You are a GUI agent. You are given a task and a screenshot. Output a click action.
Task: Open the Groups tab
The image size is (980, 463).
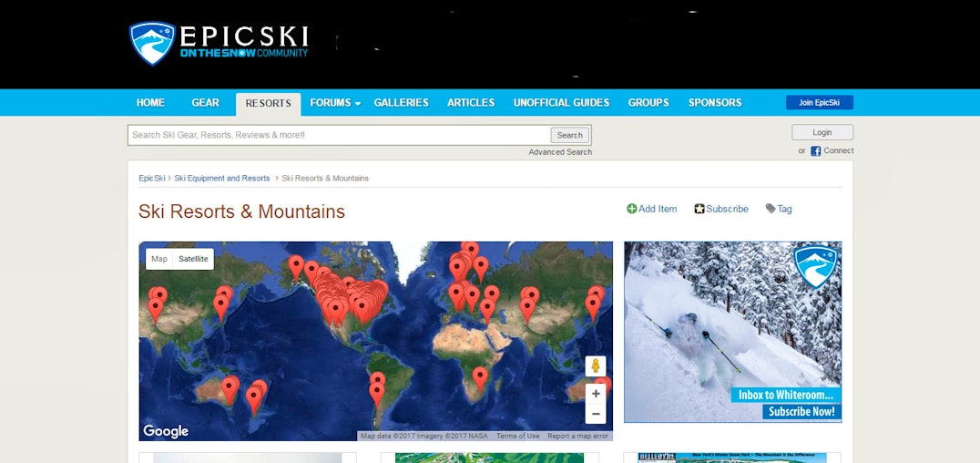click(x=648, y=103)
